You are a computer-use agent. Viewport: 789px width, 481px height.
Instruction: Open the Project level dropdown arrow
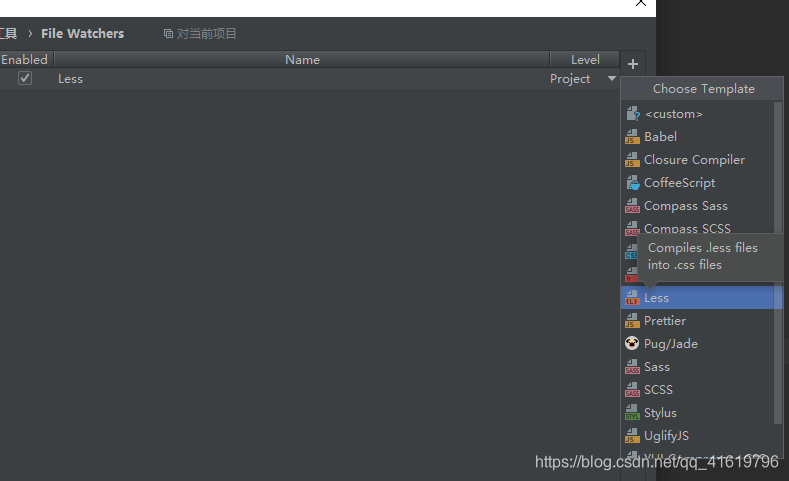[611, 78]
